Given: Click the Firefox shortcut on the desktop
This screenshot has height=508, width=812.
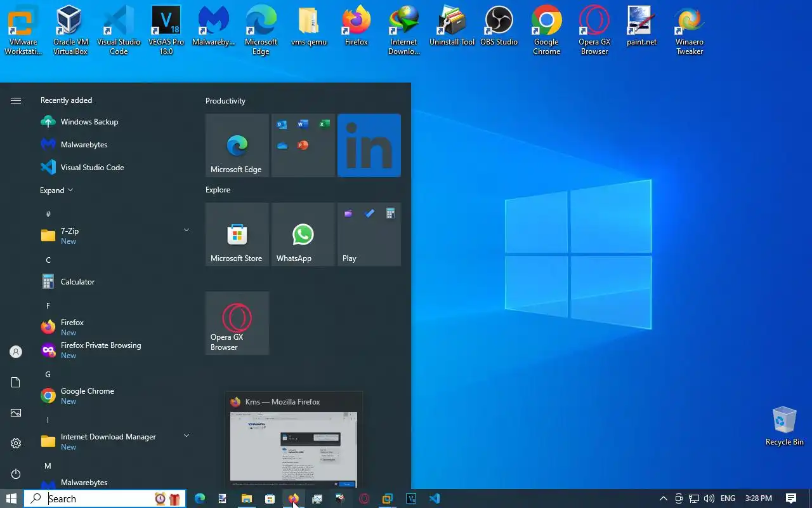Looking at the screenshot, I should pyautogui.click(x=357, y=27).
